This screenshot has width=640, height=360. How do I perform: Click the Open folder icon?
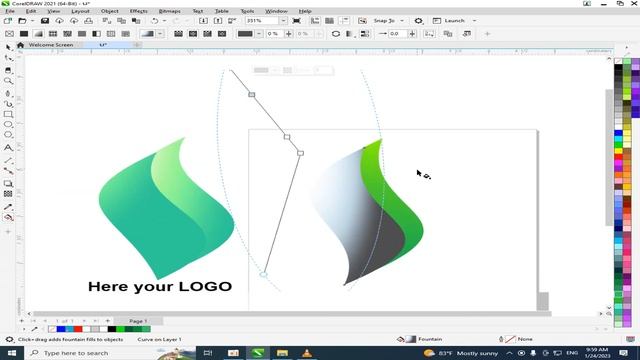click(x=22, y=20)
